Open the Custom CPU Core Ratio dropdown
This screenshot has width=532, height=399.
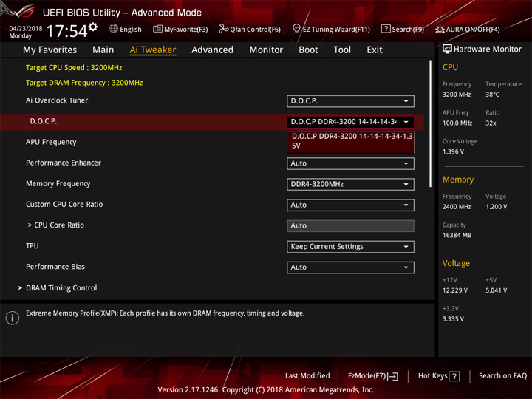click(x=350, y=205)
